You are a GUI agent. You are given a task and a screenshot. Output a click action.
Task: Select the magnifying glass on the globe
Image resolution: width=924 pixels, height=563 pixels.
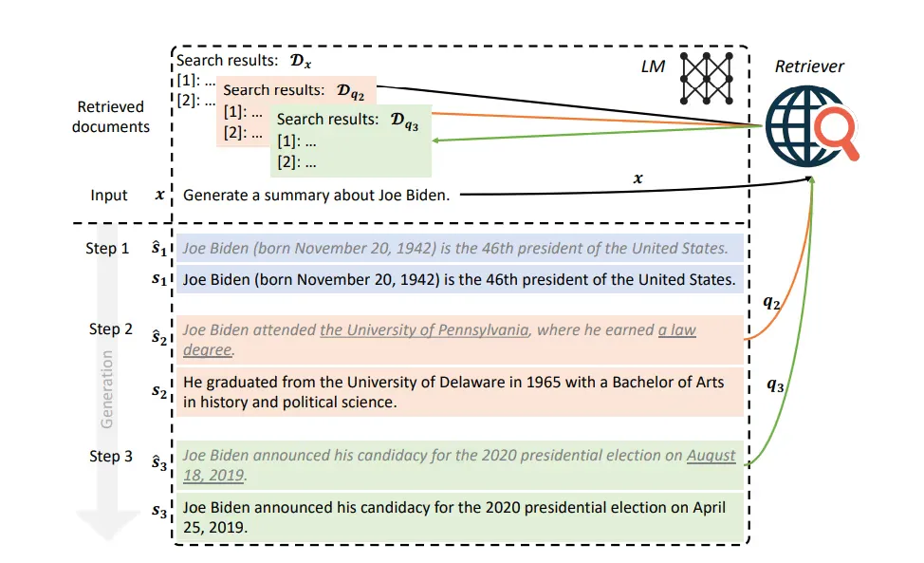click(838, 134)
